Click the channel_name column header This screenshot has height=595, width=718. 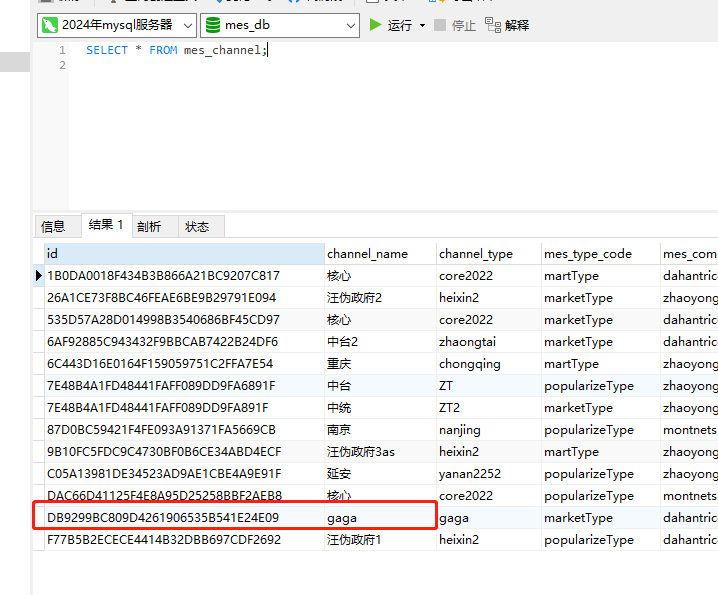381,254
